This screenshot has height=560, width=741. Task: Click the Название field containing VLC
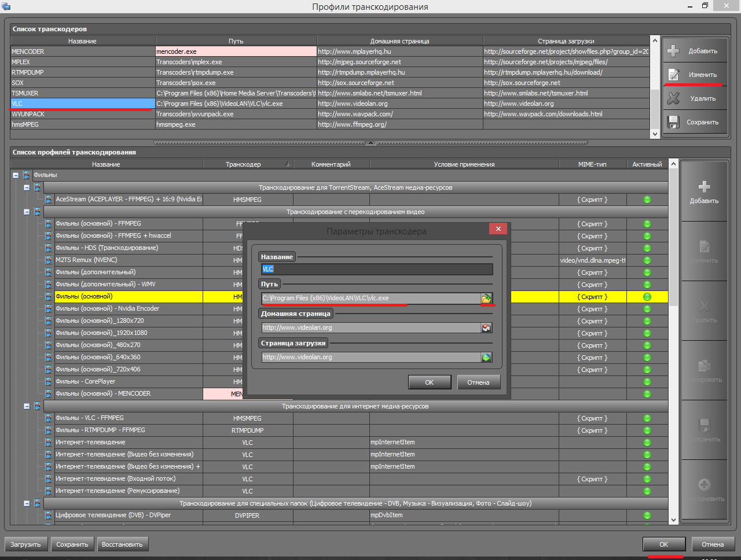click(376, 270)
